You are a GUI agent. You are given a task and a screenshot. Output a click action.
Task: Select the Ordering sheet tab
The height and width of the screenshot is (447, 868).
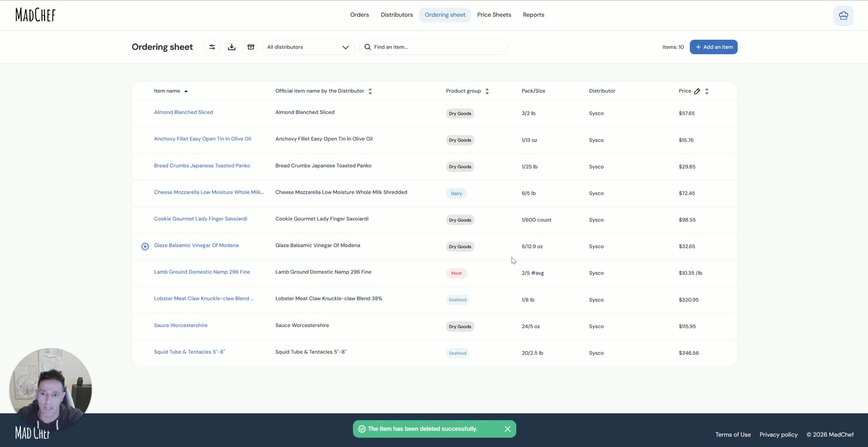(445, 15)
